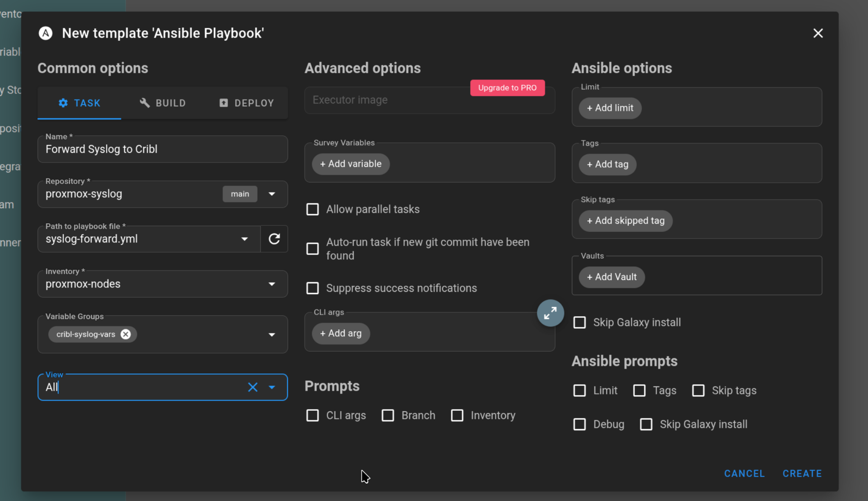Enable CLI args prompt checkbox
The width and height of the screenshot is (868, 501).
click(312, 415)
